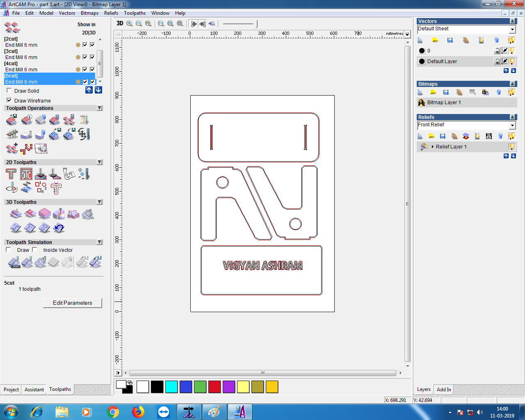Select the 2D Profiling toolpath icon
525x420 pixels.
(x=11, y=174)
